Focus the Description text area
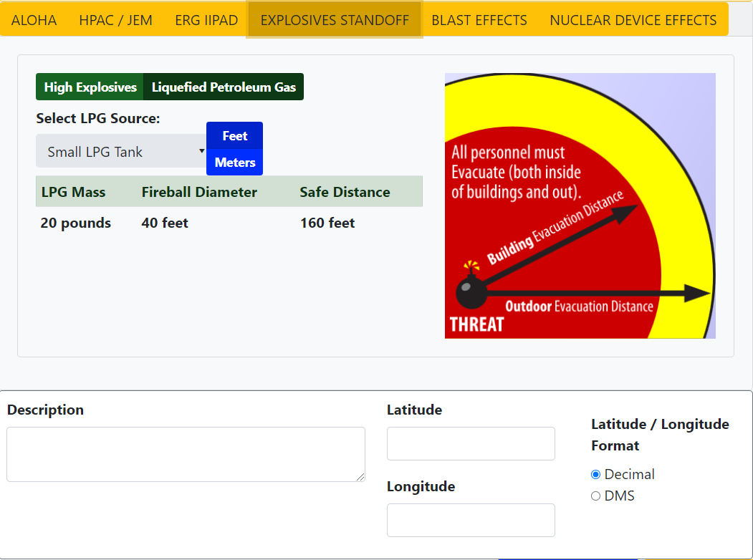Screen dimensions: 753x560 tap(186, 455)
